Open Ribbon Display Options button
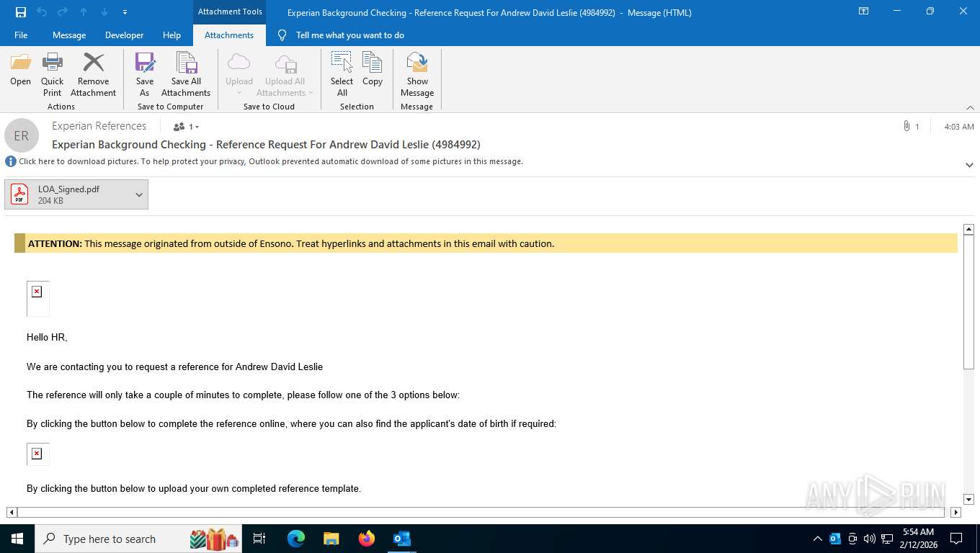 (x=863, y=12)
